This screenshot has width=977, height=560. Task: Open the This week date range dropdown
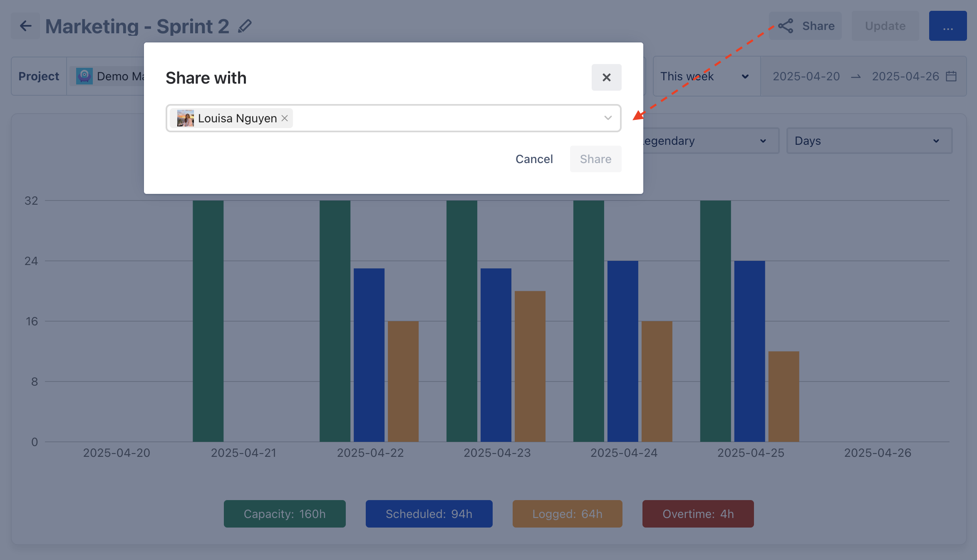706,77
